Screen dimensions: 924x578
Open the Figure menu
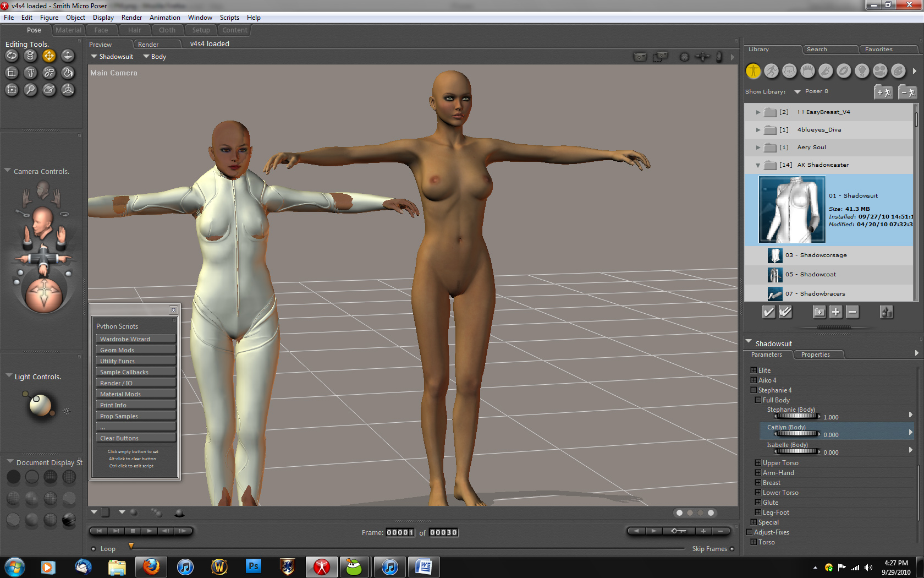pyautogui.click(x=49, y=18)
